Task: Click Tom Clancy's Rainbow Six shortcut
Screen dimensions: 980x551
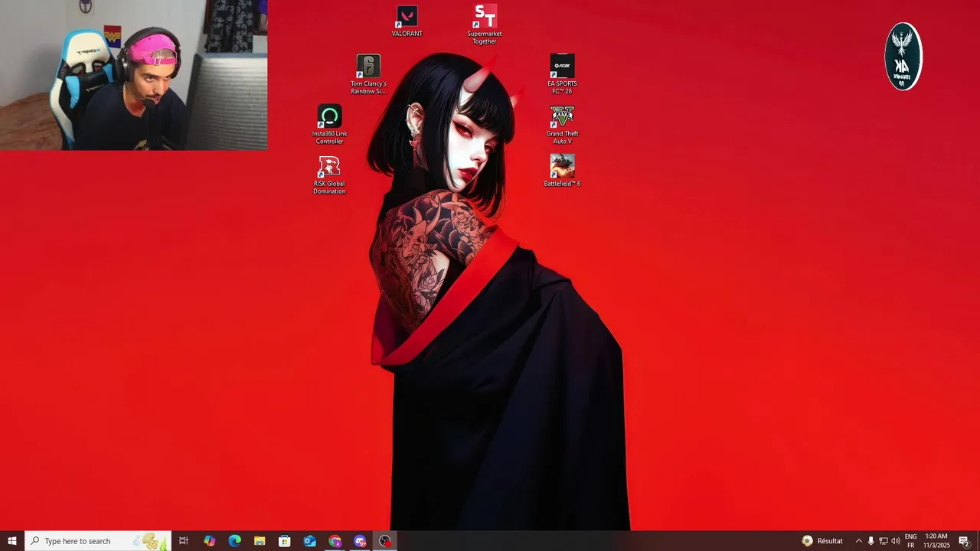Action: point(368,75)
